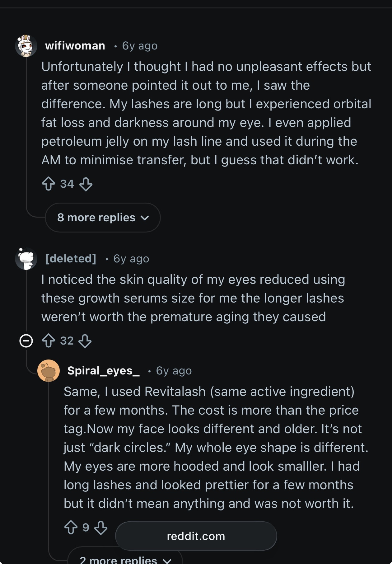
Task: Click the [deleted] username label
Action: click(x=71, y=259)
